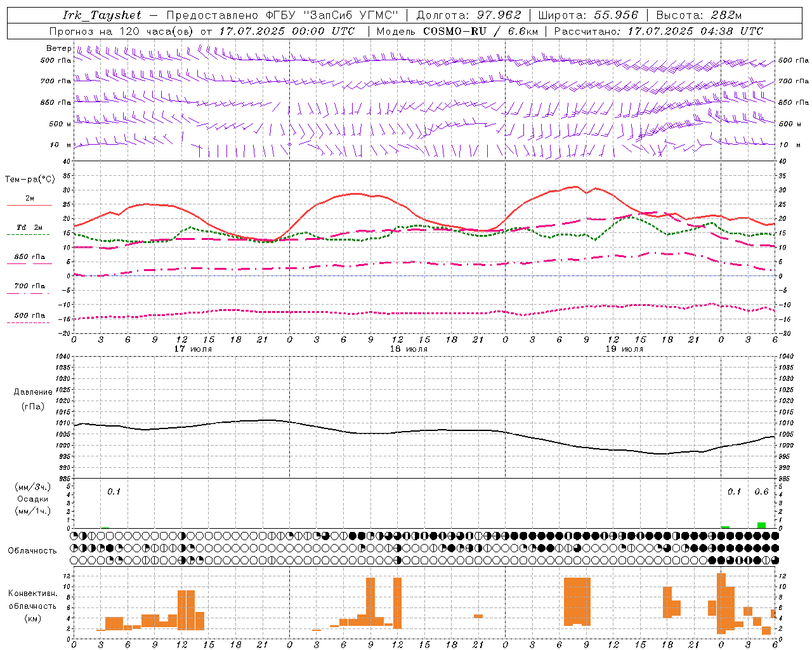Select the 10 м wind level label on the left

click(62, 145)
